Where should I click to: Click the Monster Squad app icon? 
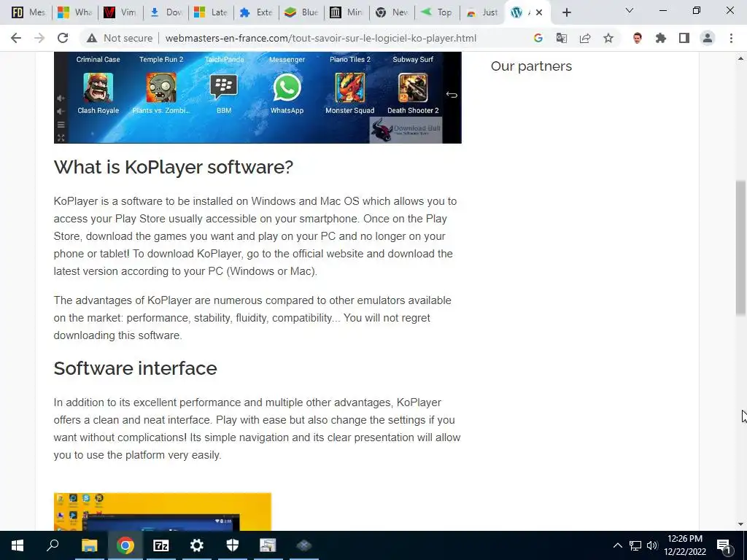coord(349,87)
